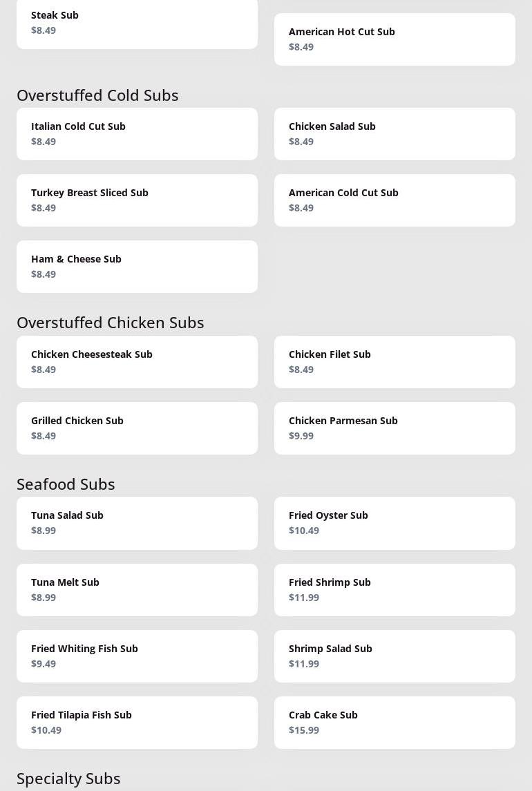Click the Grilled Chicken Sub card
Screen dimensions: 532x791
point(137,428)
